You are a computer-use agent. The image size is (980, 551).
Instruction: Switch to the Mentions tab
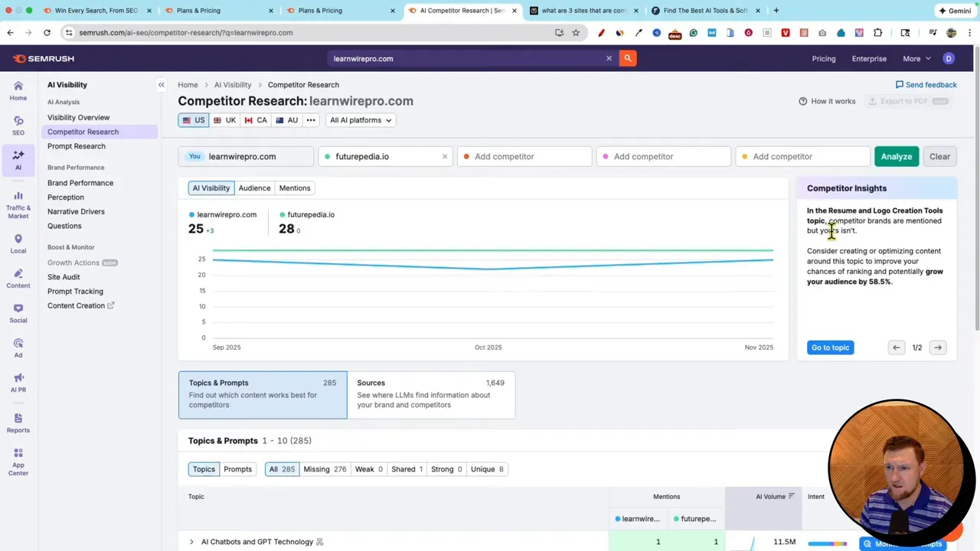click(x=294, y=187)
